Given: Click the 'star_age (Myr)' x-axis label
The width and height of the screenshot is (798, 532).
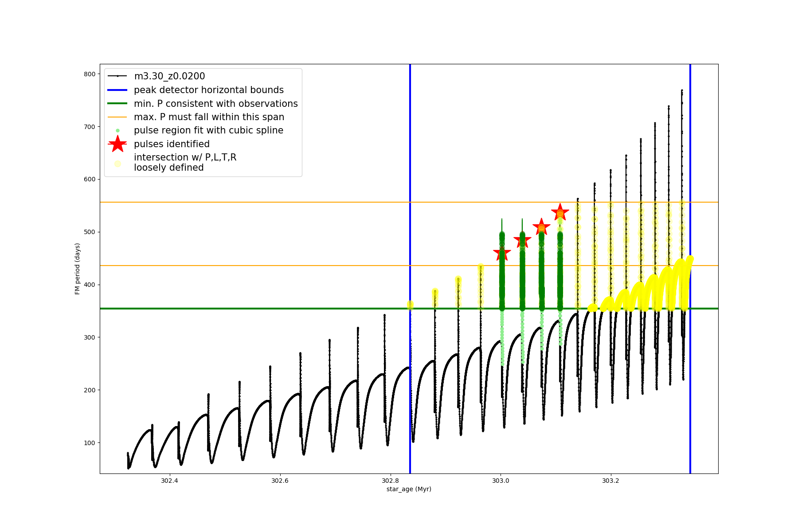Looking at the screenshot, I should (x=409, y=489).
